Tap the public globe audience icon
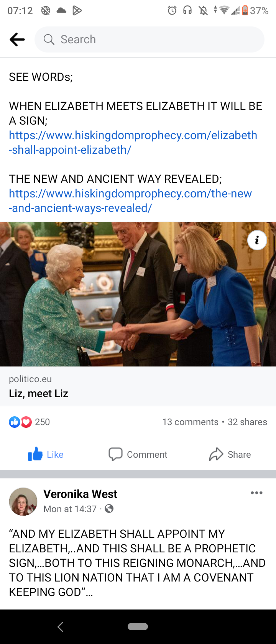This screenshot has height=644, width=276. click(x=109, y=509)
